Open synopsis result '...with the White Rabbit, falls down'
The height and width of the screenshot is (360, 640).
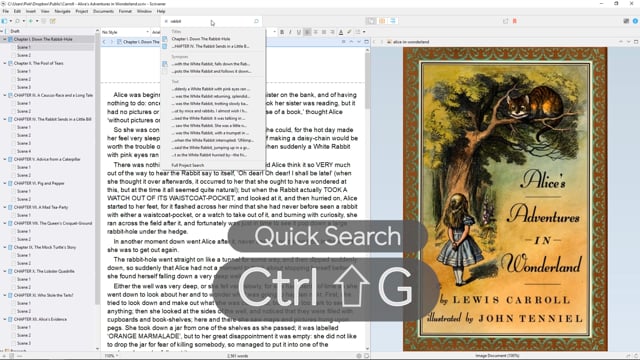tap(211, 64)
